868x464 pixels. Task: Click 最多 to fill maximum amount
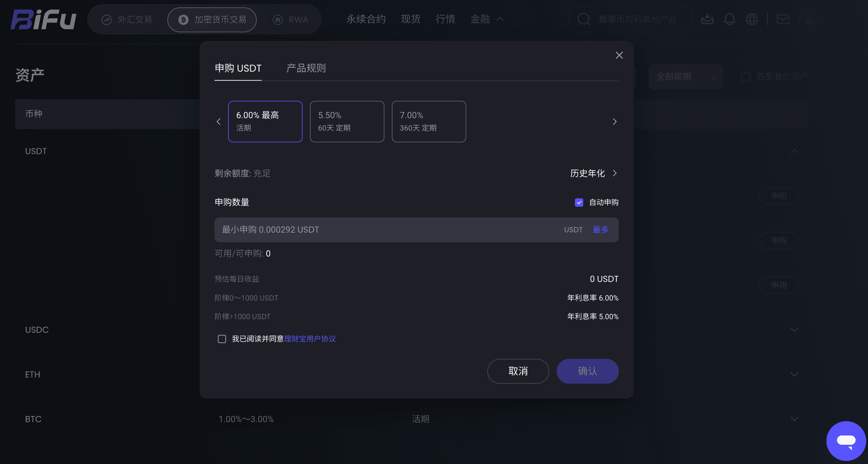click(600, 230)
